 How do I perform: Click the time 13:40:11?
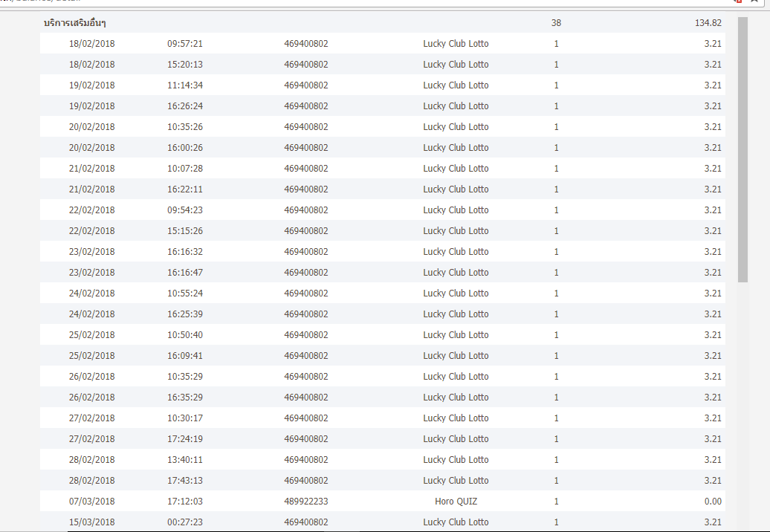coord(185,460)
